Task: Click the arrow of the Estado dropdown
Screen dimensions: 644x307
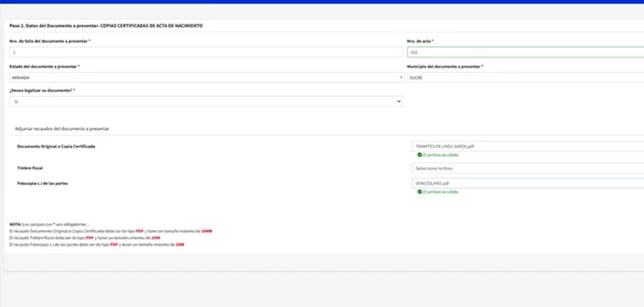Action: [x=401, y=78]
